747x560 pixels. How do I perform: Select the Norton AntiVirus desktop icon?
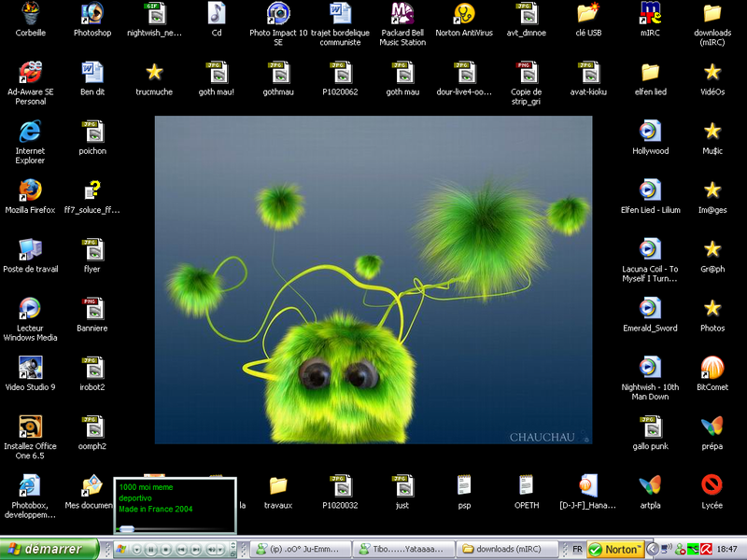tap(464, 13)
